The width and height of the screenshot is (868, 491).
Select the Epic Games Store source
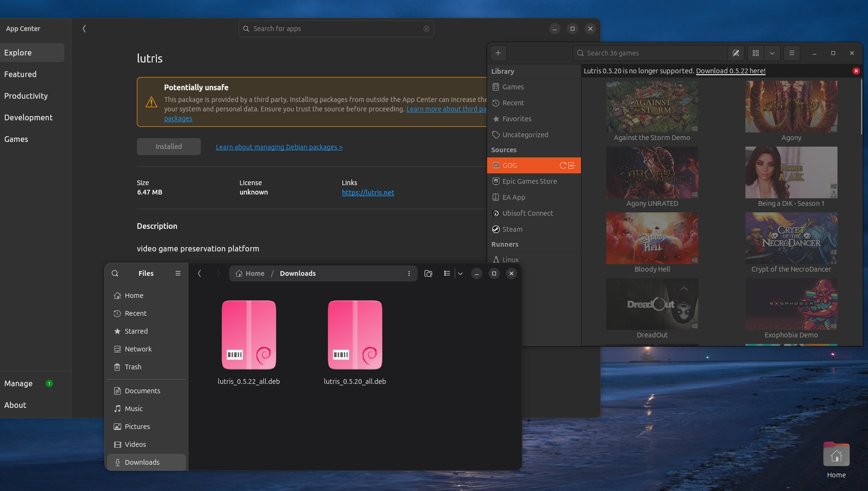click(x=534, y=181)
